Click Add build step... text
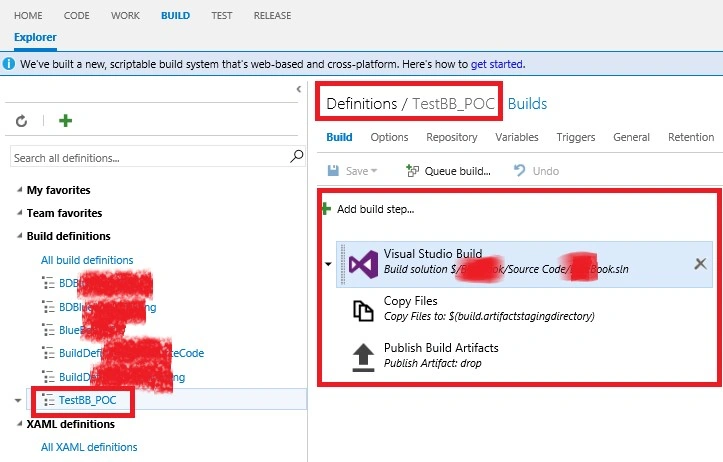Screen dimensions: 723x462 point(375,209)
